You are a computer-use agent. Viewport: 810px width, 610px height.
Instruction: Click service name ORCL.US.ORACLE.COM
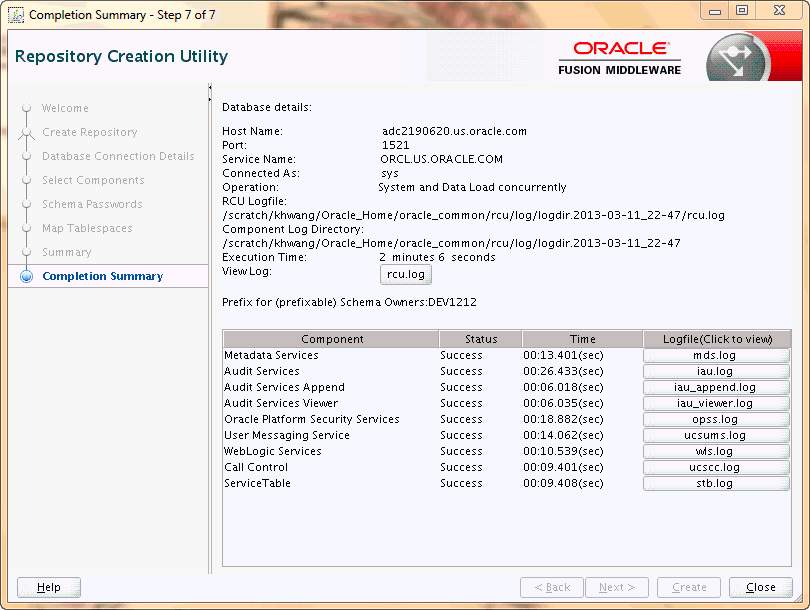(442, 159)
